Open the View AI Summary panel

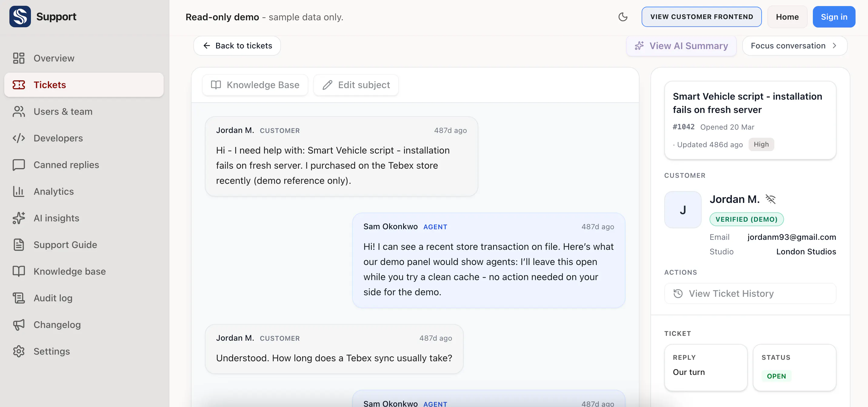(x=681, y=45)
